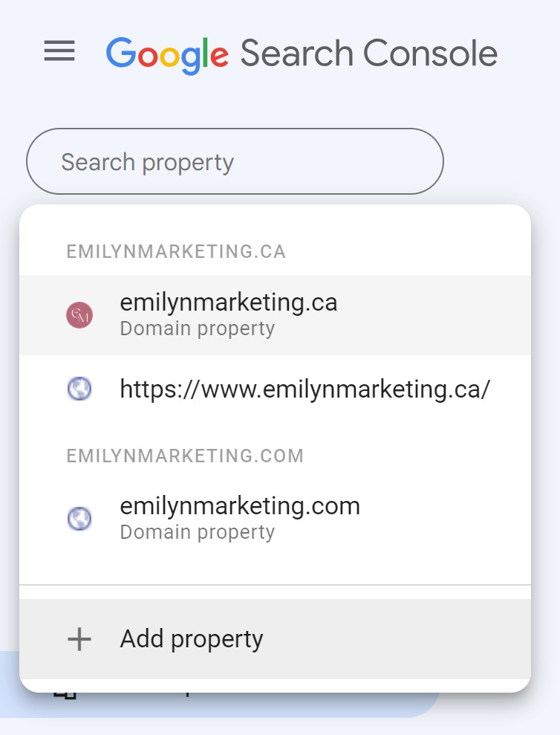Viewport: 560px width, 735px height.
Task: Select the emilynmarketing.com domain property
Action: tap(275, 519)
